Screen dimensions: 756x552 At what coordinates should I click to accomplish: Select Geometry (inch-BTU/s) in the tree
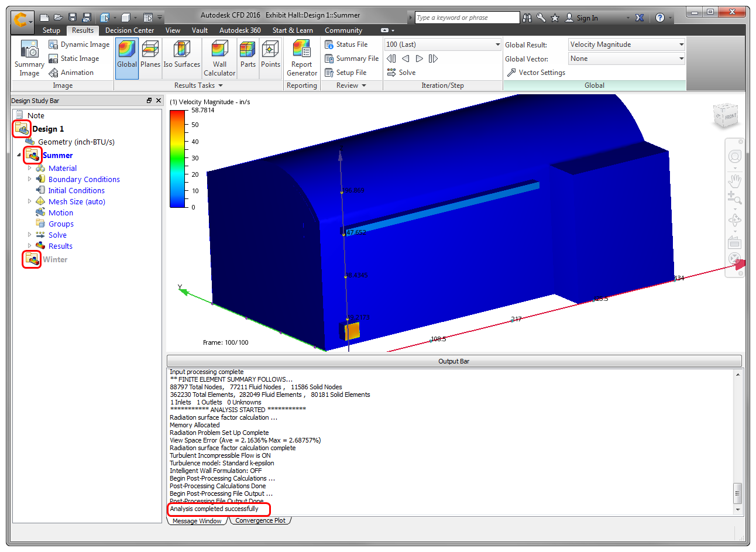(x=76, y=142)
